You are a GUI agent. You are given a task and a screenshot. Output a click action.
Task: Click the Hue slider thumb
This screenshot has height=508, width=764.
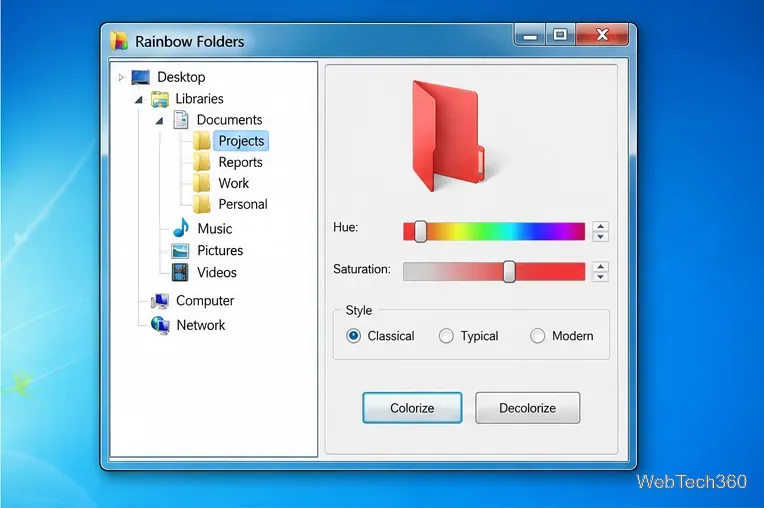point(420,231)
